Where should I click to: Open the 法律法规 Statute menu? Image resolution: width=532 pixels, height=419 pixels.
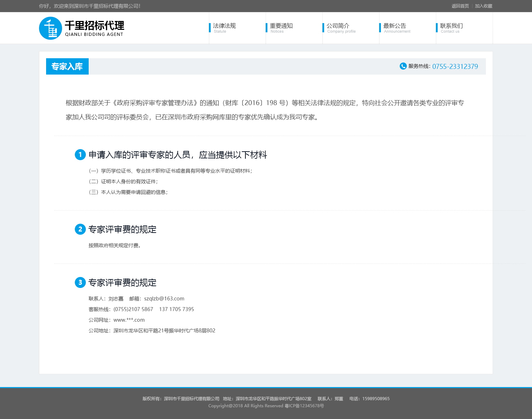tap(224, 26)
